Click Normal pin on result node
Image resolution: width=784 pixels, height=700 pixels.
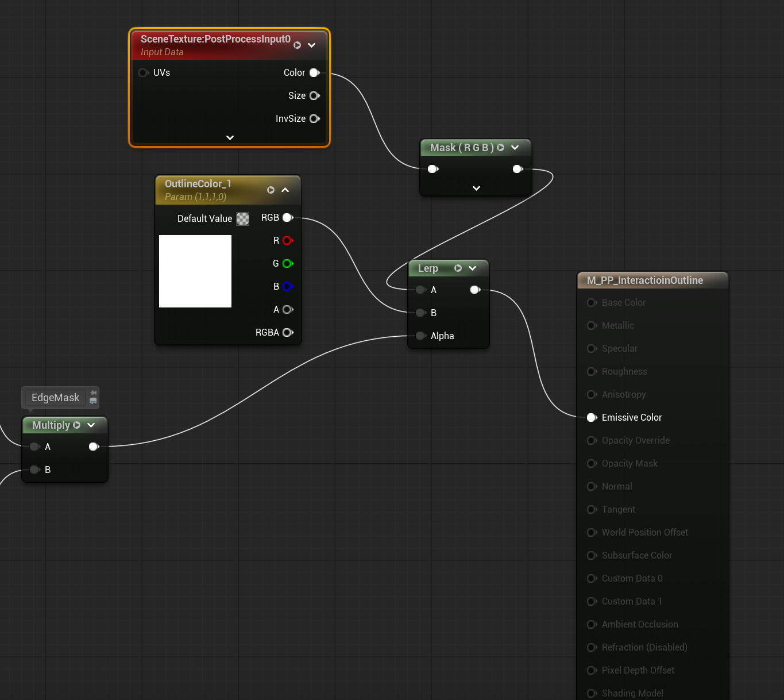point(592,486)
